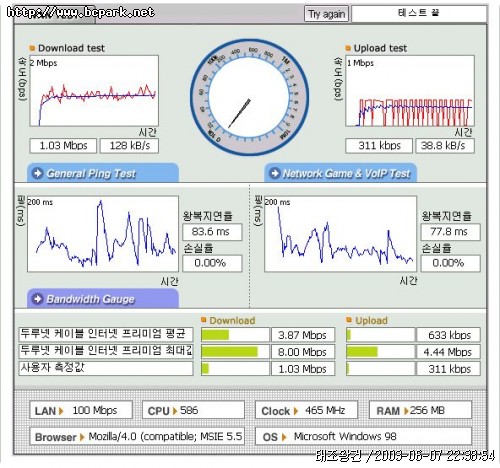The image size is (500, 468).
Task: Click the General Ping Test arrow icon
Action: [37, 173]
